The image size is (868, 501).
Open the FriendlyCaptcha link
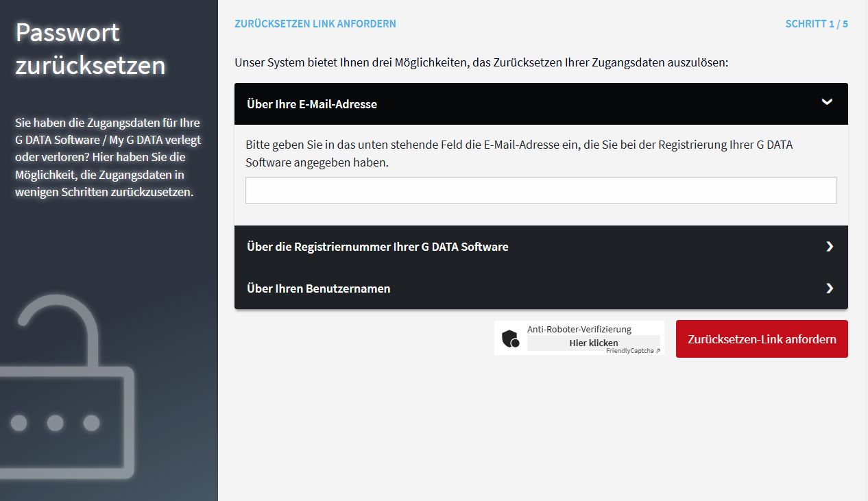point(633,351)
